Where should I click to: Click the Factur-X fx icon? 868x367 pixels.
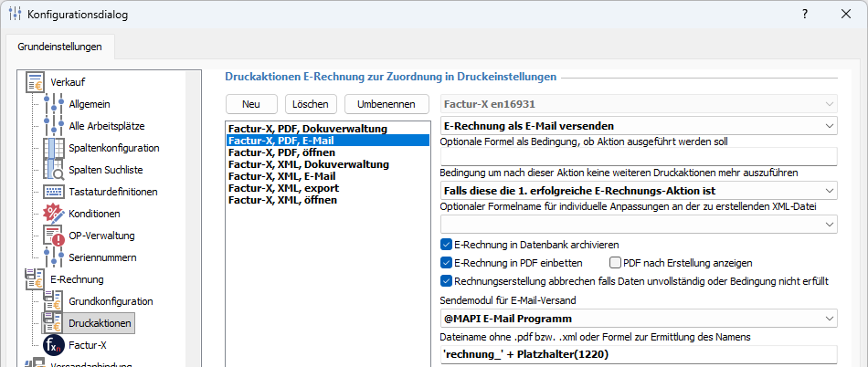click(x=54, y=345)
